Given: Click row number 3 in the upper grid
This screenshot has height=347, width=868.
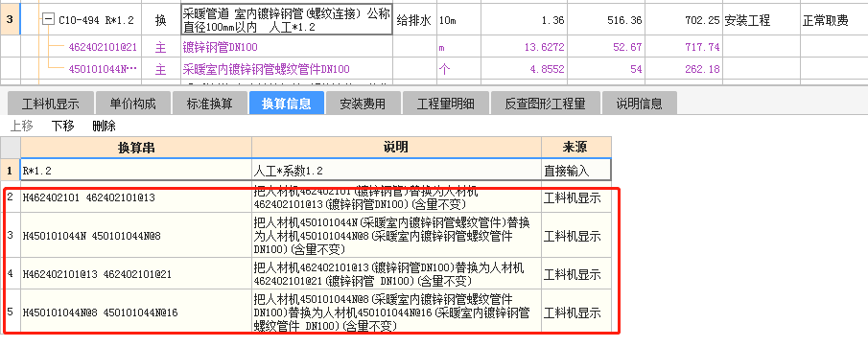Looking at the screenshot, I should 10,20.
